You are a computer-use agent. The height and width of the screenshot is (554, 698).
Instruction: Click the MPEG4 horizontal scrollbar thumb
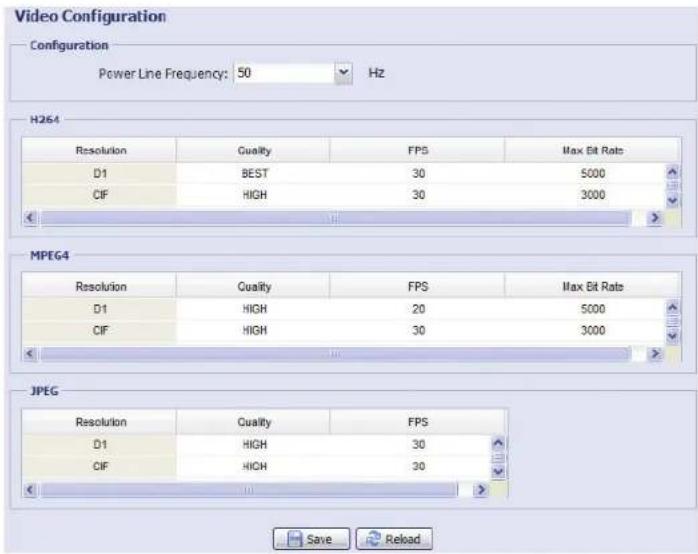(336, 354)
